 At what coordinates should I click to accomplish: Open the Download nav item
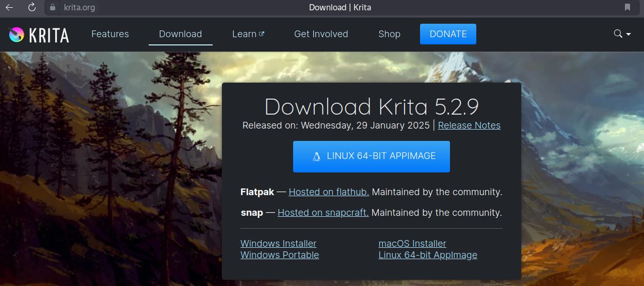click(x=180, y=34)
